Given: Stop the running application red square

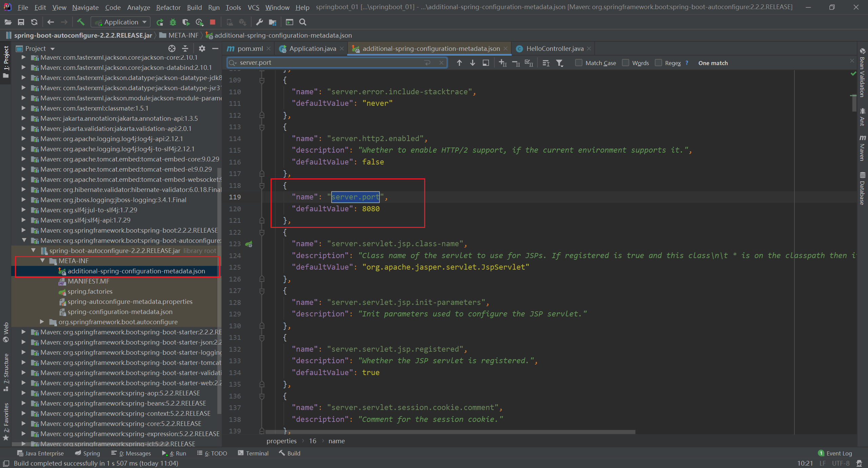Looking at the screenshot, I should coord(213,22).
